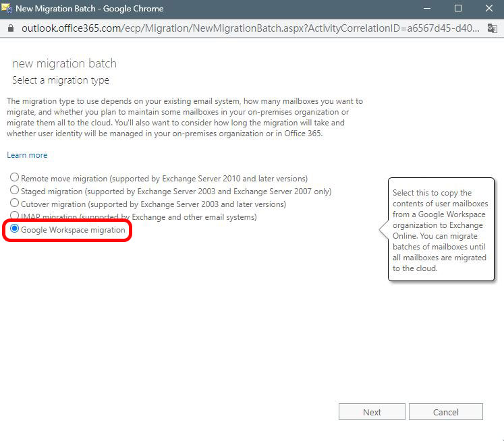Click the Cancel button

pyautogui.click(x=445, y=412)
